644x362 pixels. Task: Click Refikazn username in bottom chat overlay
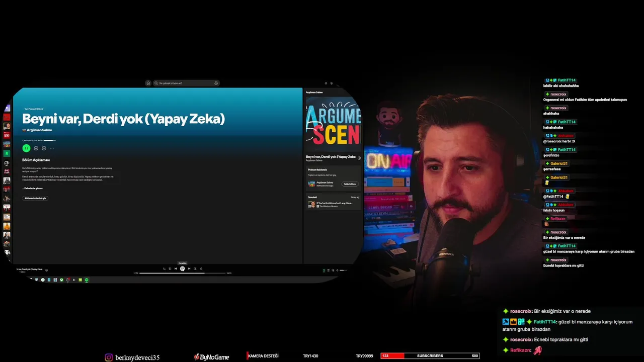tap(521, 350)
